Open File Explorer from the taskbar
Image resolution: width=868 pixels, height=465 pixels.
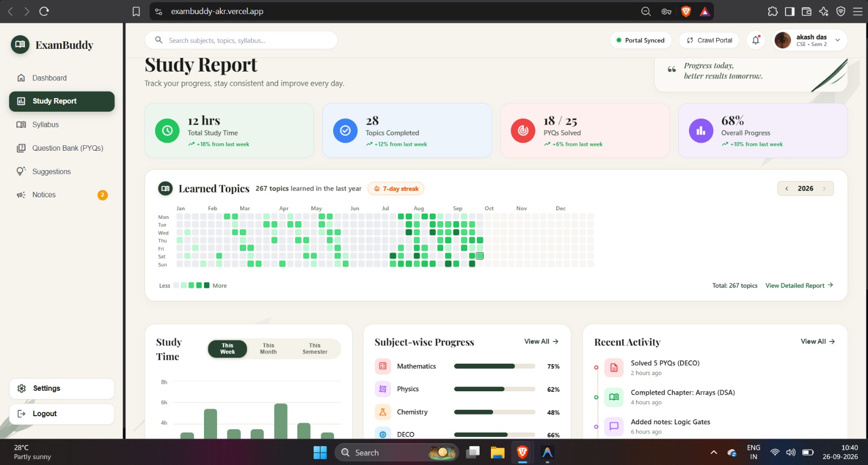[x=497, y=453]
